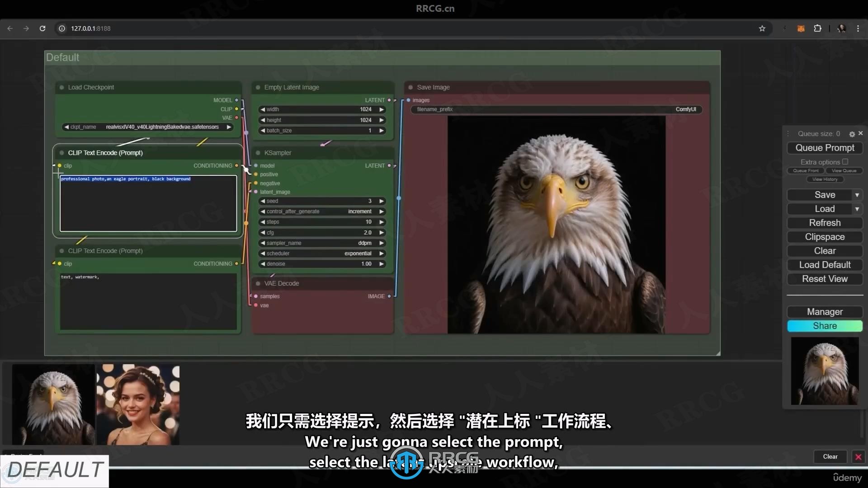Click the IMAGE output socket on VAE Decode
Screen dimensions: 868x488
tap(389, 296)
